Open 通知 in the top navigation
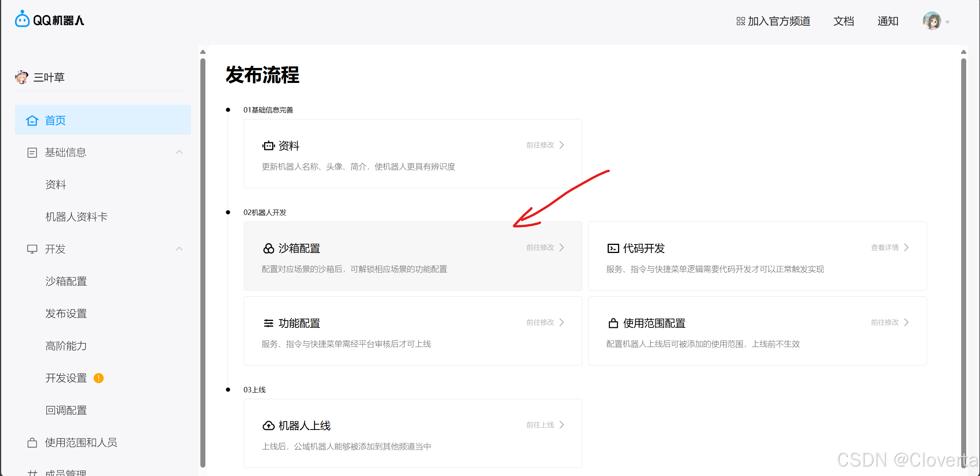980x476 pixels. (x=887, y=21)
